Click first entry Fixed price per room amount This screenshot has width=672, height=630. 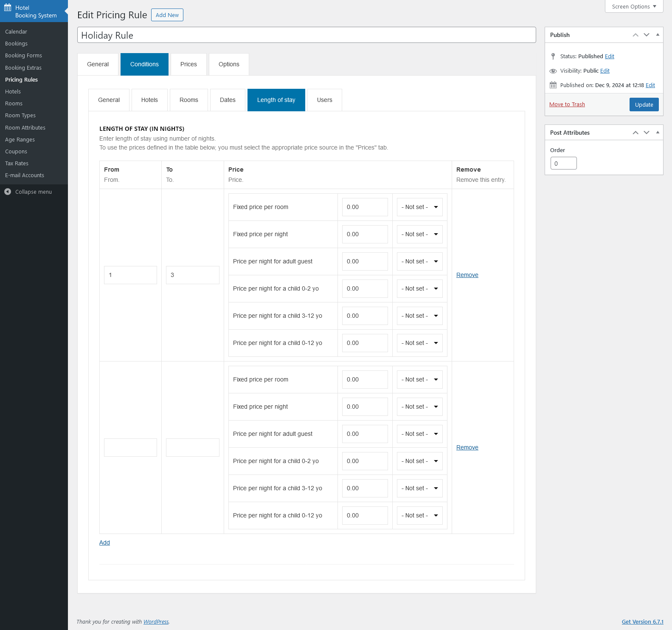pos(365,207)
